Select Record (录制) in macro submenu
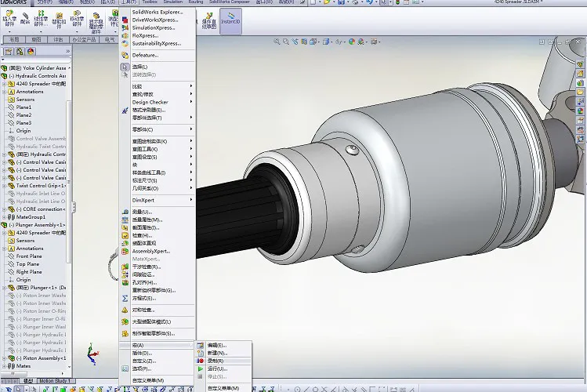This screenshot has width=587, height=392. (x=223, y=361)
